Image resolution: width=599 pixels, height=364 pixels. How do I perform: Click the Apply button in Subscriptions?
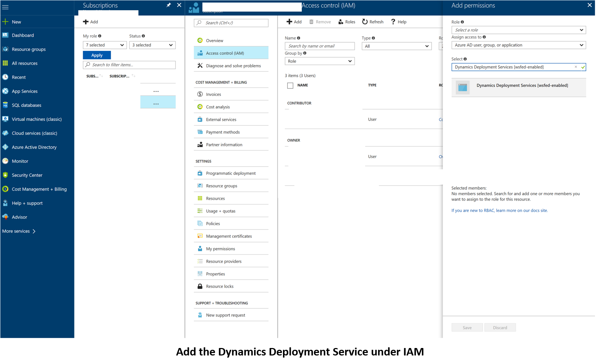point(97,55)
